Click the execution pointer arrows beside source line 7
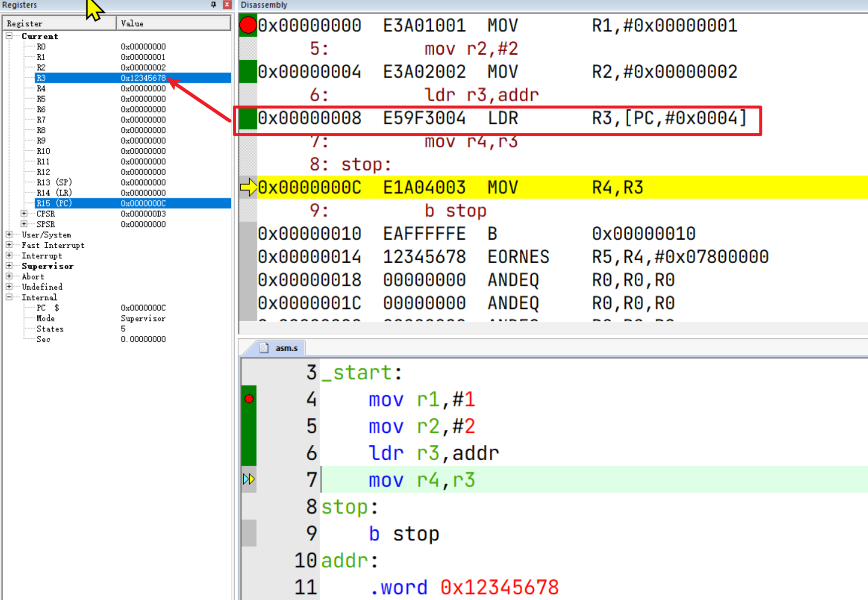 [x=249, y=479]
